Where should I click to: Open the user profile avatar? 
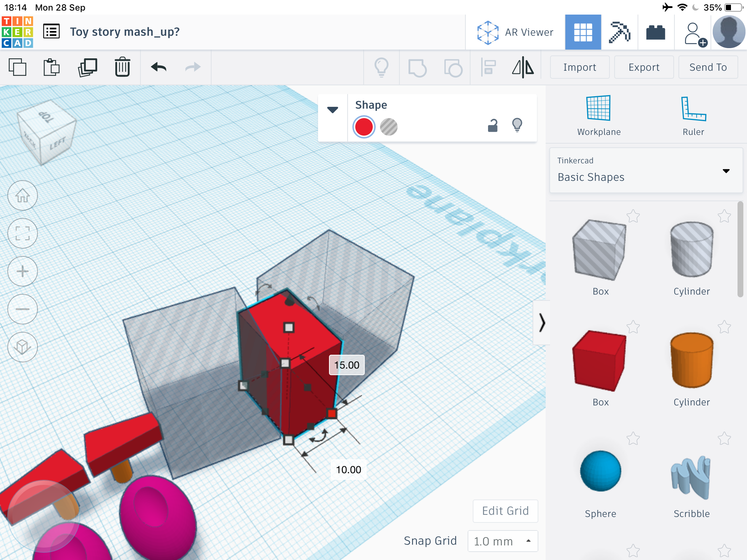729,32
